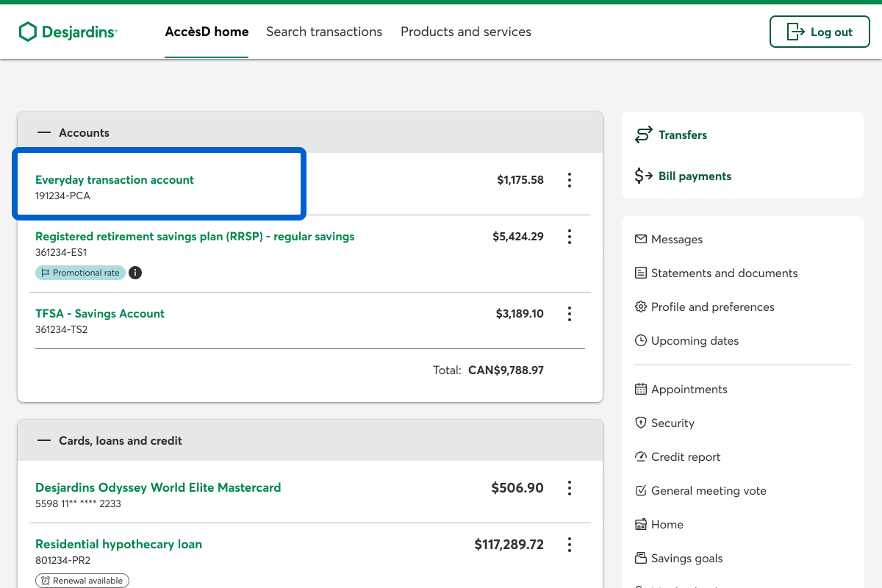Click the total CAN$9,788.97 amount
This screenshot has height=588, width=882.
[506, 370]
